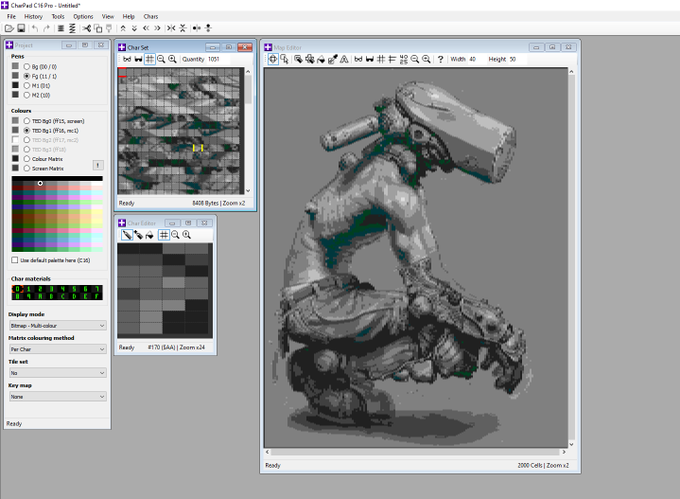Open the History menu
This screenshot has height=499, width=680.
point(33,16)
